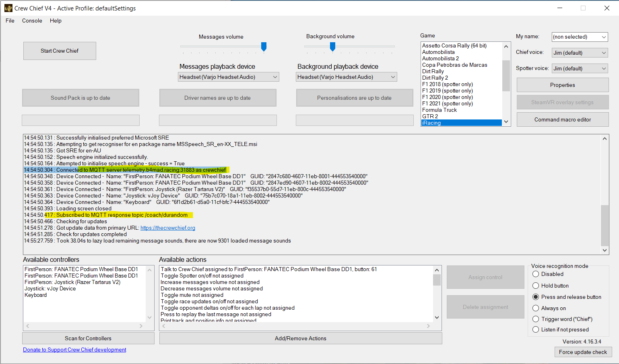Open the thecrewchief.org link
This screenshot has height=364, width=619.
click(x=168, y=228)
